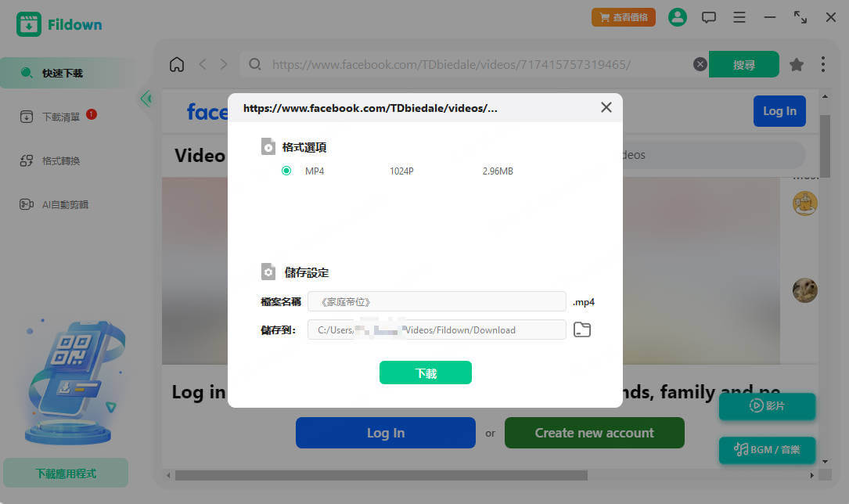
Task: Click the Fildown app name text
Action: [74, 25]
